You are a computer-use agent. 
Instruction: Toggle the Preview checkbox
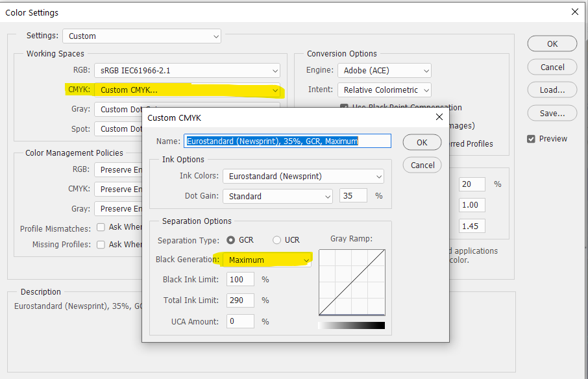[x=530, y=138]
